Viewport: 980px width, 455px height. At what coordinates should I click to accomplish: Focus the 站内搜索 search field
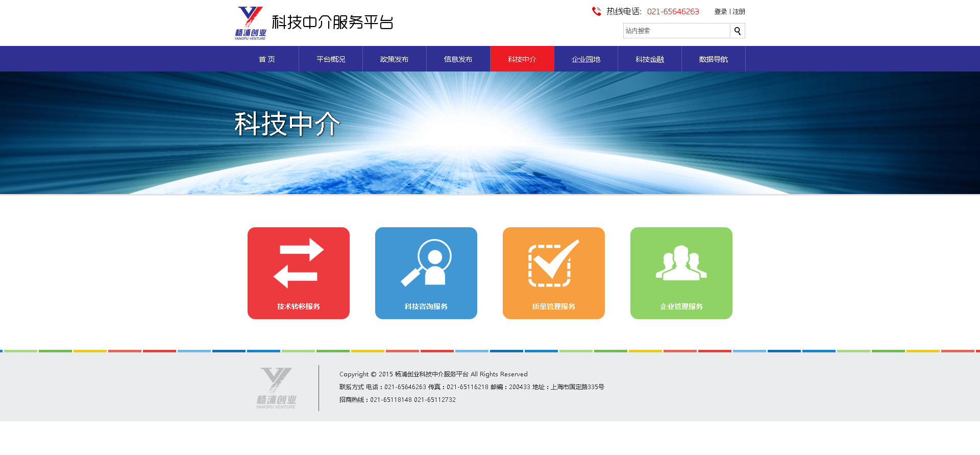(676, 31)
